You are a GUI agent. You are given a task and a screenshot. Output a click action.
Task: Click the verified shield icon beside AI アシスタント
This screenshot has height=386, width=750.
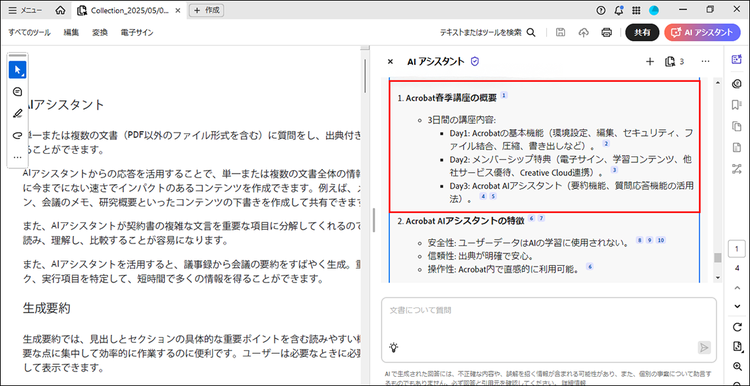click(x=474, y=61)
